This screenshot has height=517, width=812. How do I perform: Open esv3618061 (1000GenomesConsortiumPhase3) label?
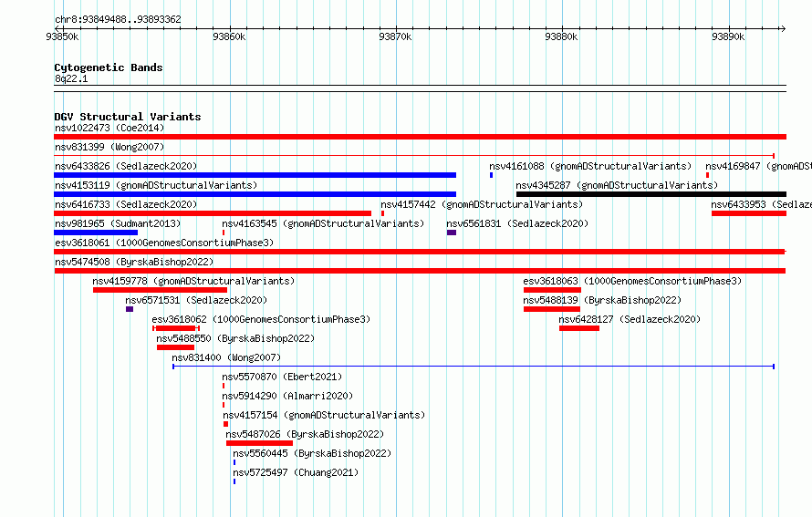[164, 243]
